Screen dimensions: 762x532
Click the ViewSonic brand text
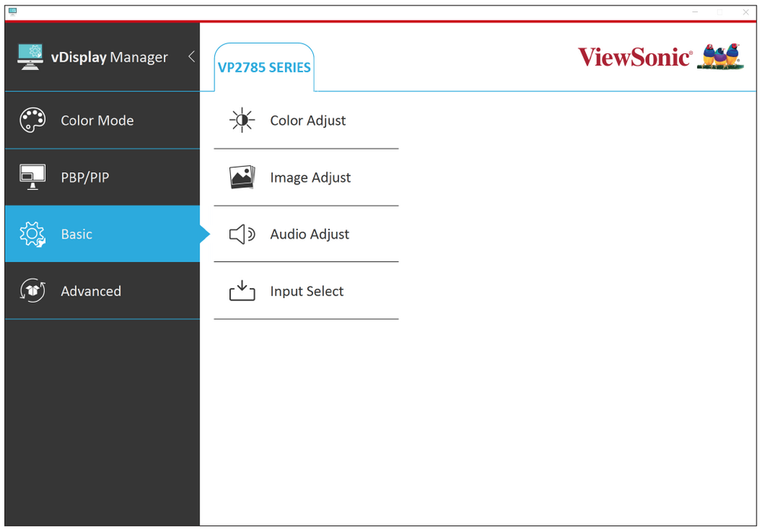(x=635, y=57)
